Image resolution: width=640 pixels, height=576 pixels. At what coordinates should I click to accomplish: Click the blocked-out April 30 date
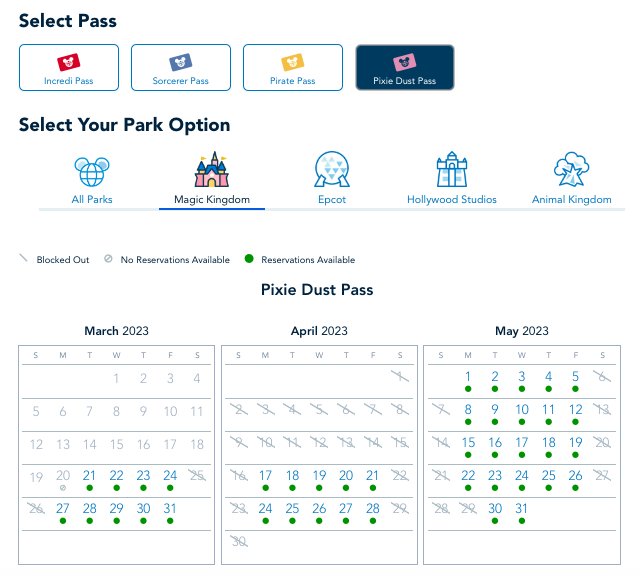[239, 542]
